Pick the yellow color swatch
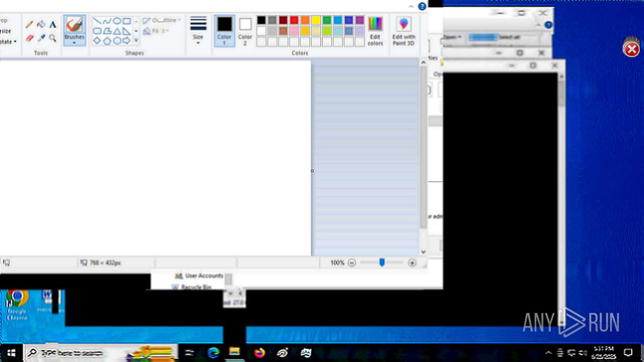The width and height of the screenshot is (644, 362). (x=316, y=20)
